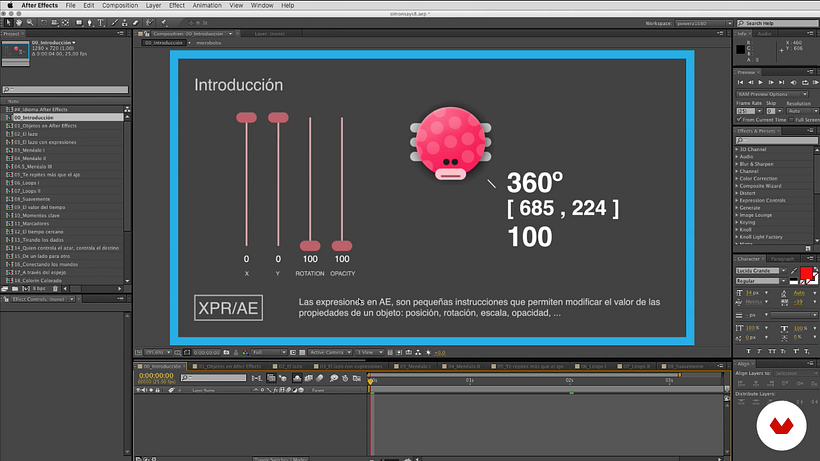Viewport: 820px width, 461px height.
Task: Switch to the 02_El lazo timeline tab
Action: 290,366
